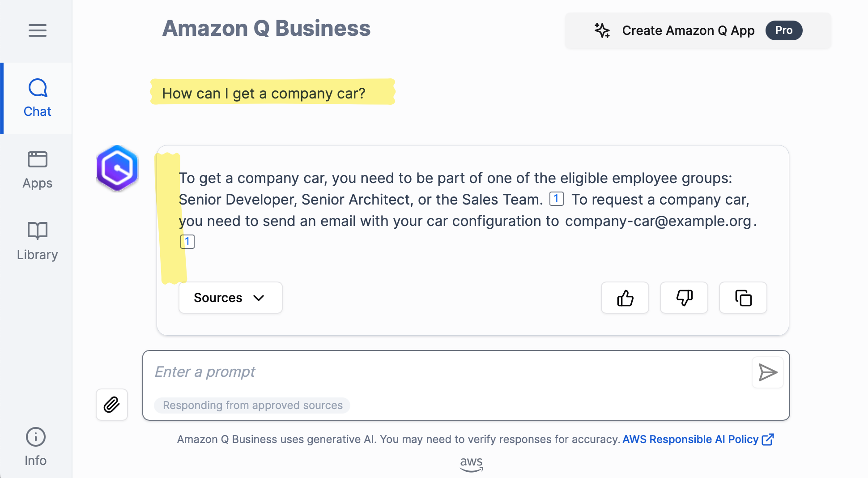The image size is (868, 478).
Task: Send the prompt with the arrow icon
Action: [x=767, y=372]
